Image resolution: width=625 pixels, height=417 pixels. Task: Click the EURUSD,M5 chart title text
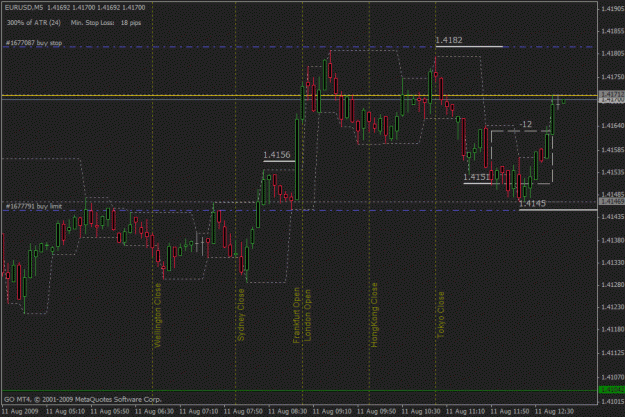(75, 8)
